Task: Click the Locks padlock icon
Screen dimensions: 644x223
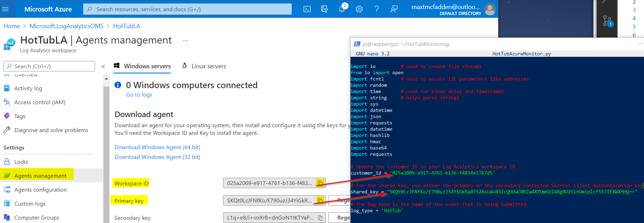Action: pos(7,162)
